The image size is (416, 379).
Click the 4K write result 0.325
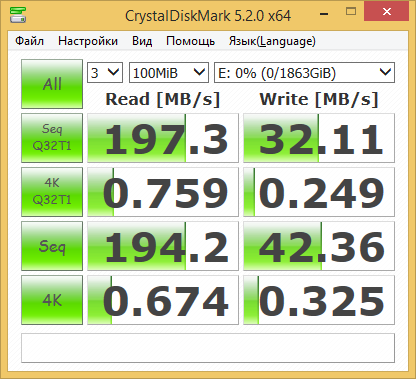click(319, 300)
